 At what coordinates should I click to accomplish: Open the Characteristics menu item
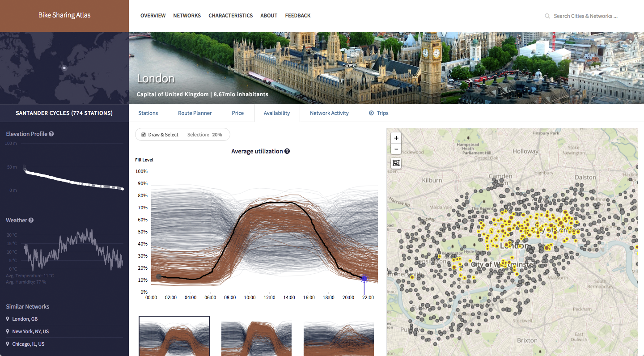[230, 16]
